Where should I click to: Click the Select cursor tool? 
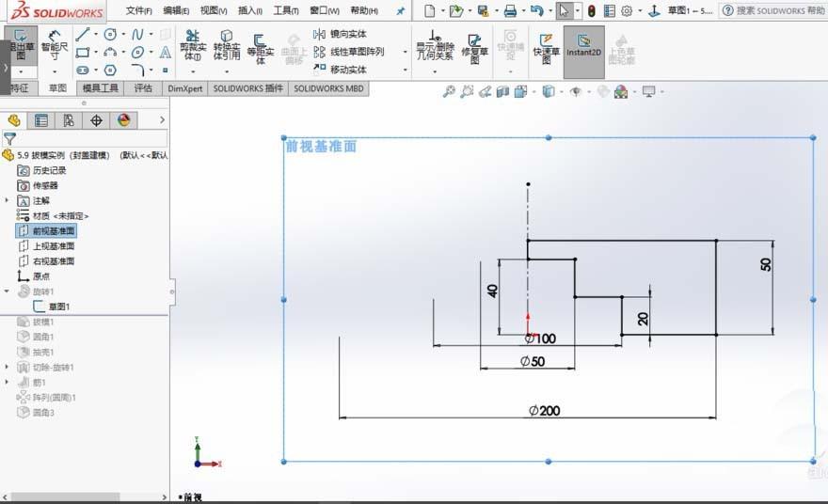[564, 10]
